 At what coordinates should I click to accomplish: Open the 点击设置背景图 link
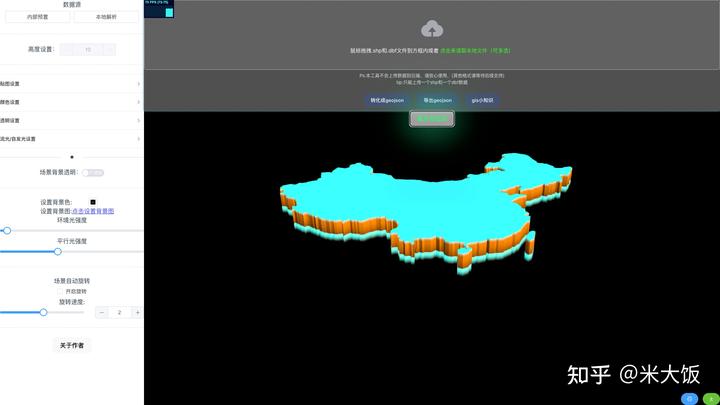coord(93,211)
